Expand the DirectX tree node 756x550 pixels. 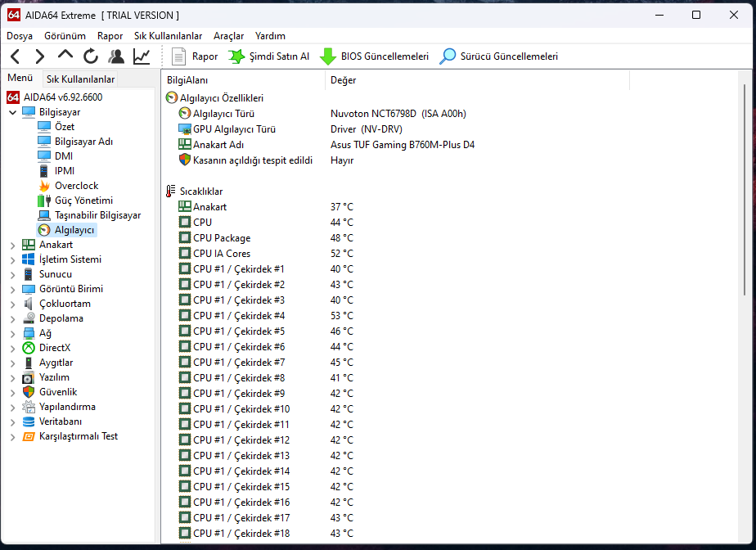[12, 349]
